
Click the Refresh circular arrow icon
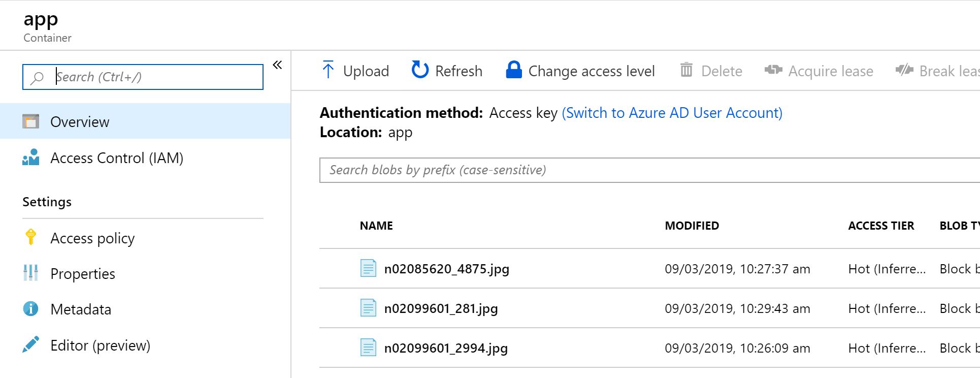coord(420,70)
